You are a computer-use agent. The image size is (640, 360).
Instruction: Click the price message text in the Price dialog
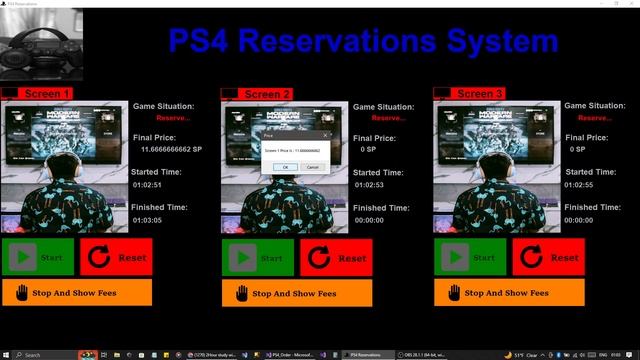point(292,151)
